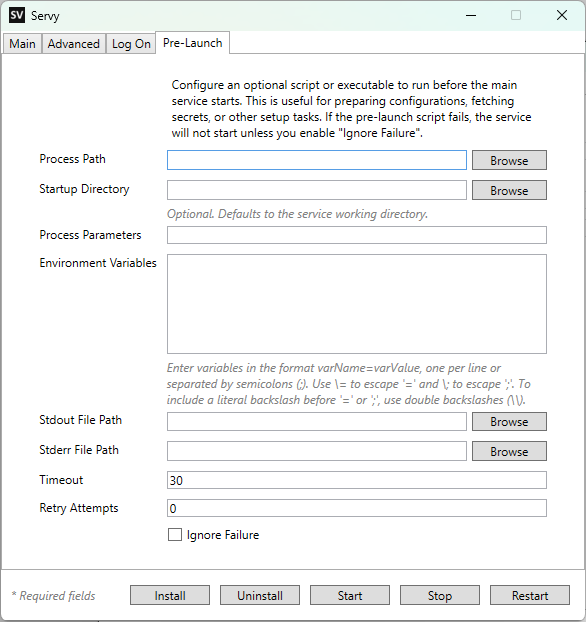Select the Log On tab
Image resolution: width=586 pixels, height=622 pixels.
pos(131,44)
